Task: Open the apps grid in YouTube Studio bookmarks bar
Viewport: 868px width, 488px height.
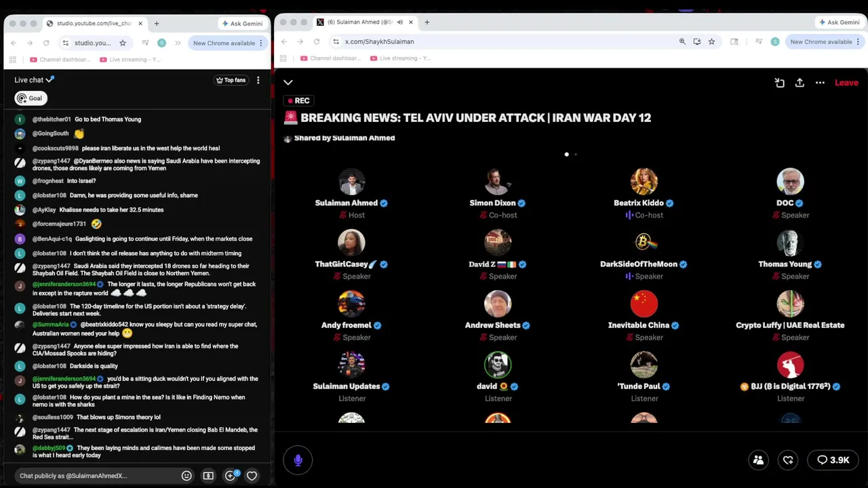Action: coord(13,60)
